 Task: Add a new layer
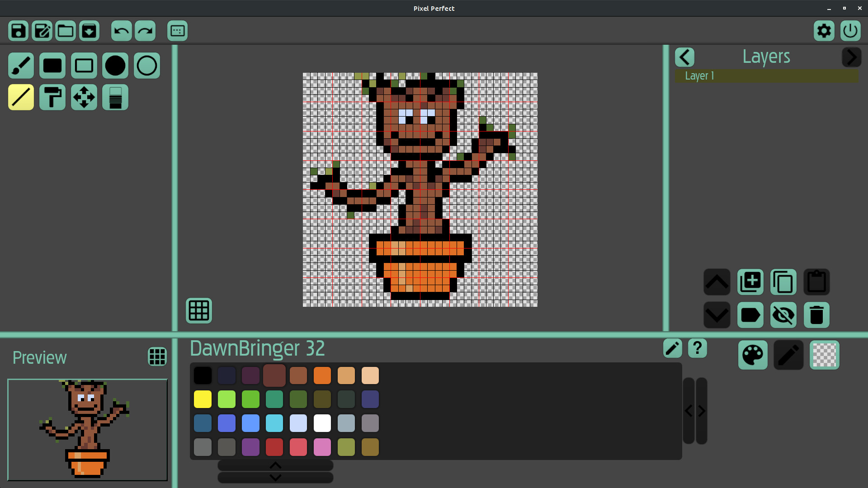click(x=750, y=282)
